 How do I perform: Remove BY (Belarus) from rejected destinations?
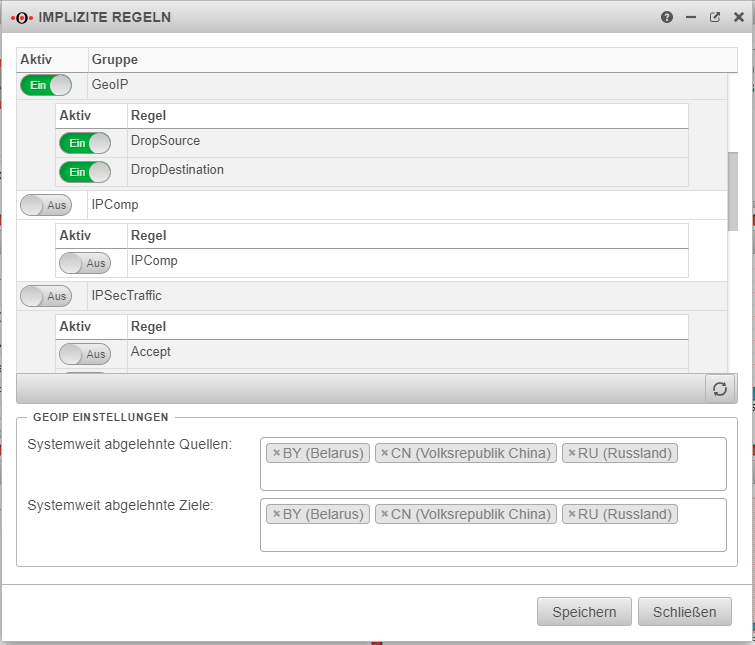[x=277, y=514]
